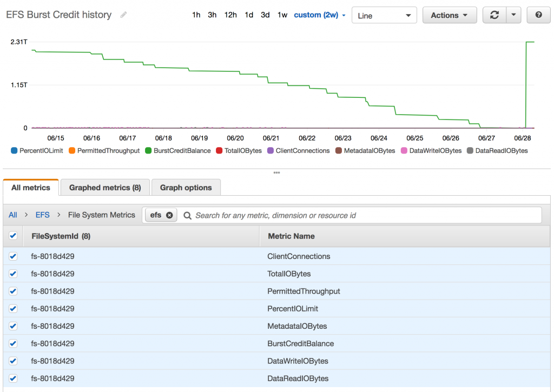Select PercentIOLimit metric name cell
The width and height of the screenshot is (554, 392).
[293, 309]
